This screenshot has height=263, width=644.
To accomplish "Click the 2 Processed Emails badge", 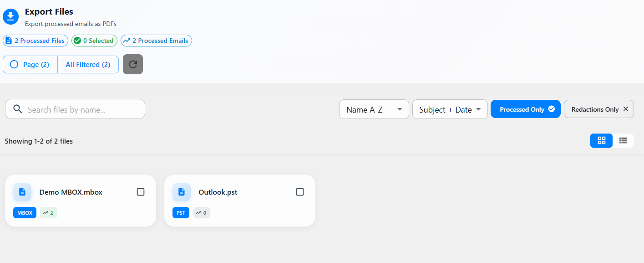I will tap(156, 41).
